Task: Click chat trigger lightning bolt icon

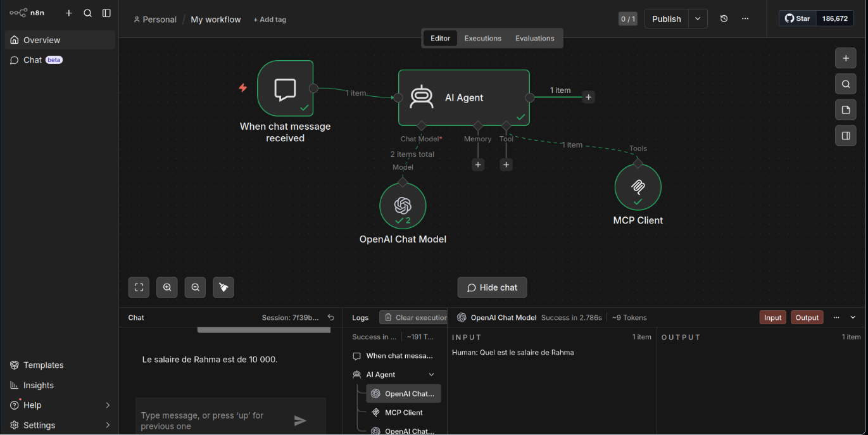Action: point(242,88)
